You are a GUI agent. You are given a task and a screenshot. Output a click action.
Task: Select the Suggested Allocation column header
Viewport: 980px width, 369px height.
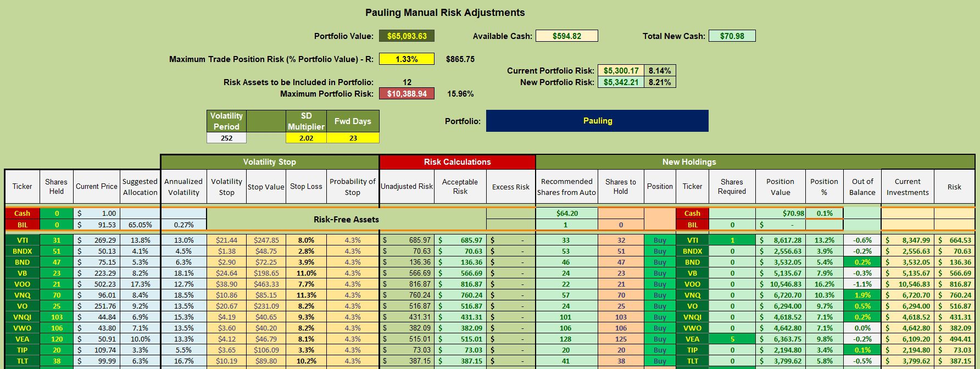[x=140, y=187]
